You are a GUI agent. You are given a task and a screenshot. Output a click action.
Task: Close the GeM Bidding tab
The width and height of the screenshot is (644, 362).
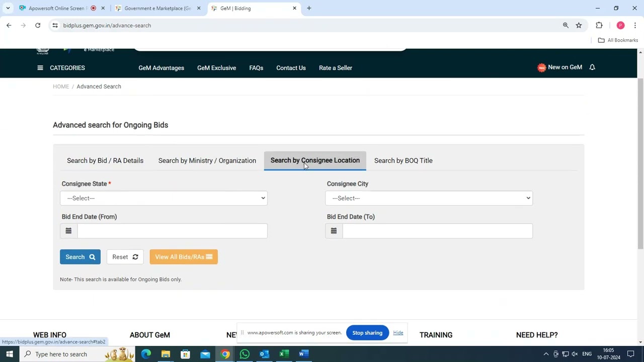(x=294, y=8)
